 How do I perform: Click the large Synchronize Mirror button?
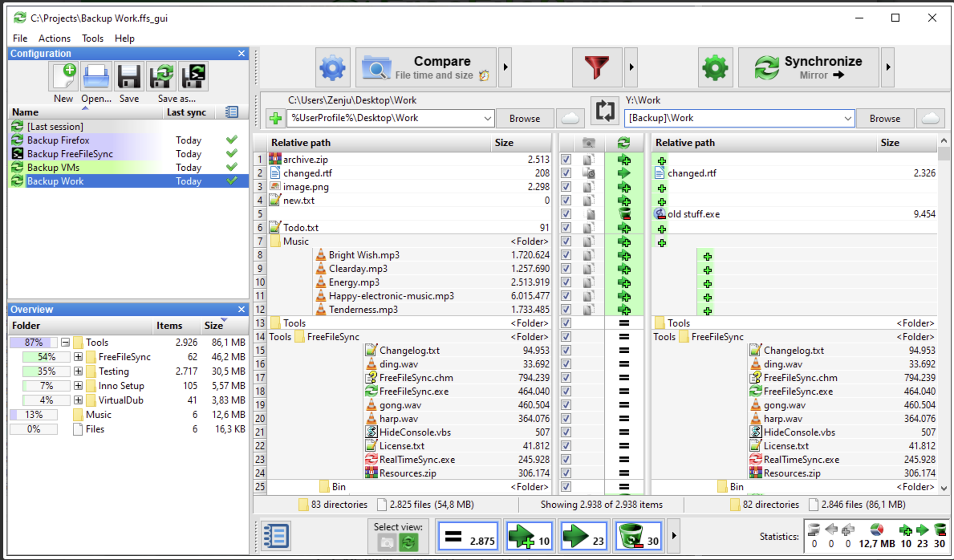click(x=808, y=68)
